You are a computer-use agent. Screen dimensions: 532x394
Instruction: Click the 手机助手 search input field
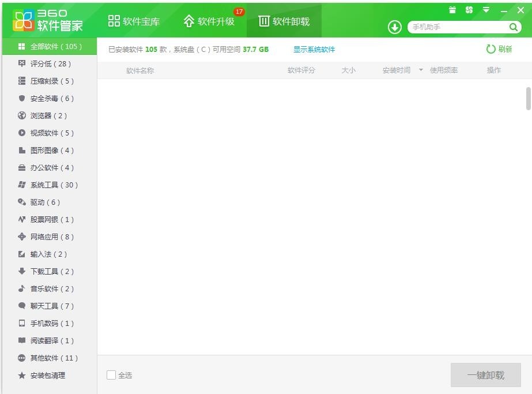455,27
